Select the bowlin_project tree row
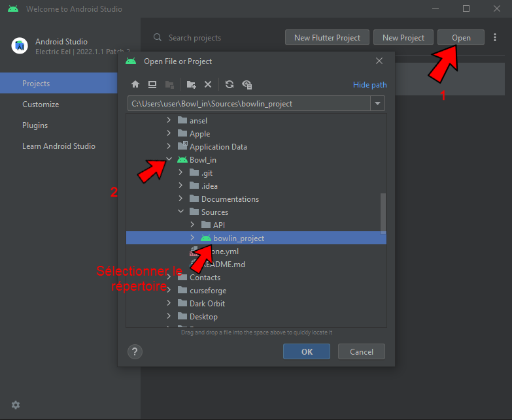This screenshot has width=512, height=420. click(x=256, y=238)
